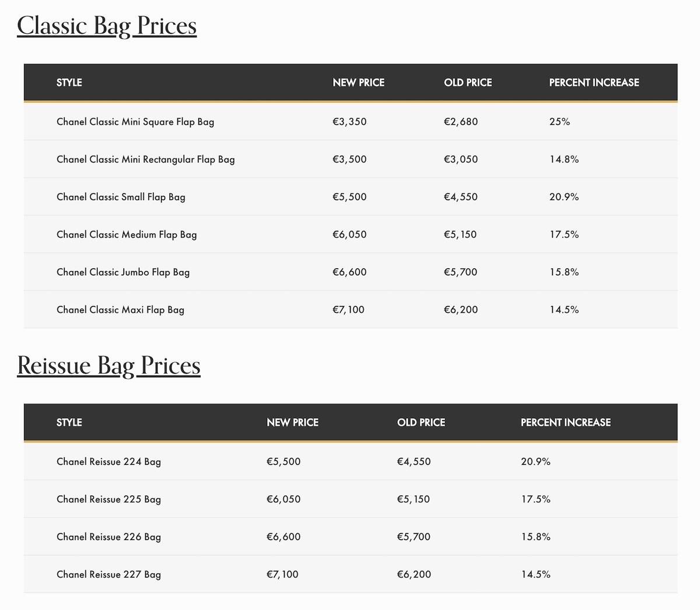Click the Classic Medium Flap Bag new price €6,050
Viewport: 700px width, 610px height.
coord(349,235)
